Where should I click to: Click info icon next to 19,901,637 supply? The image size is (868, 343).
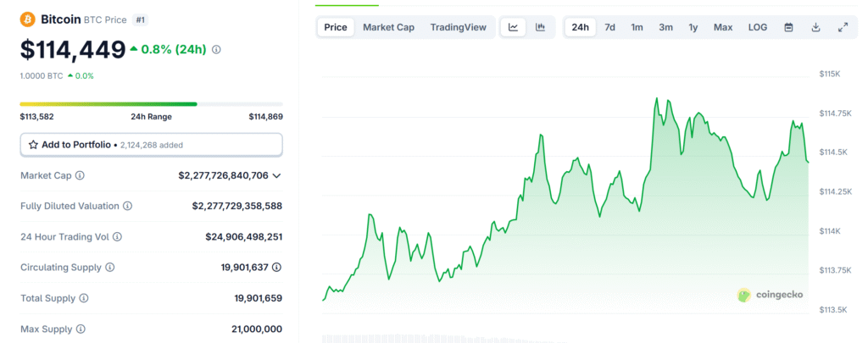pos(277,268)
